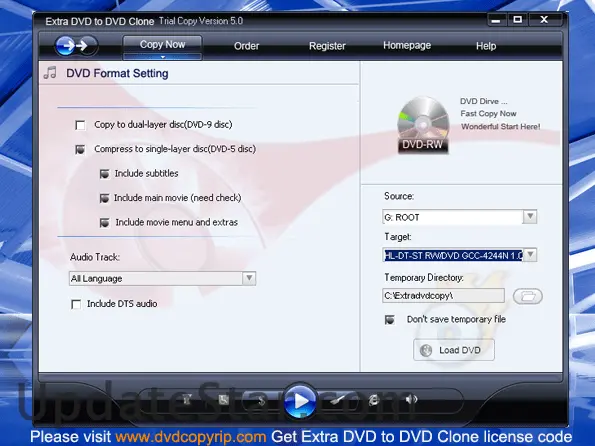595x446 pixels.
Task: Click the square document icon in bottom bar
Action: pos(224,399)
